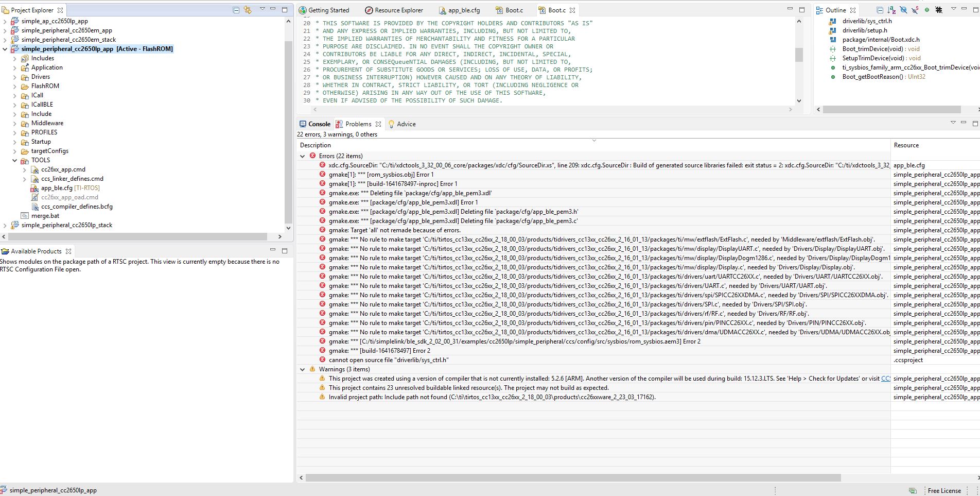Click error icon for 'cannot open source file'
This screenshot has height=496, width=980.
point(322,360)
